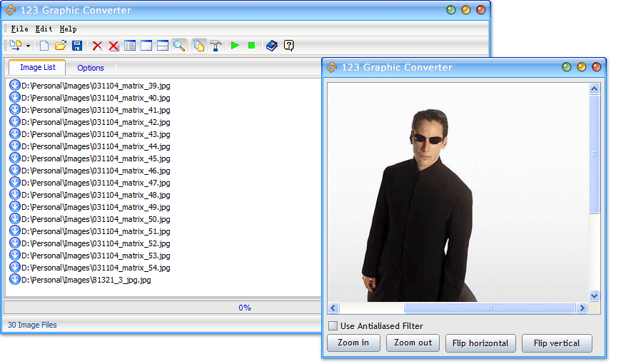Image resolution: width=621 pixels, height=364 pixels.
Task: Click the question mark what's-this icon
Action: 289,46
